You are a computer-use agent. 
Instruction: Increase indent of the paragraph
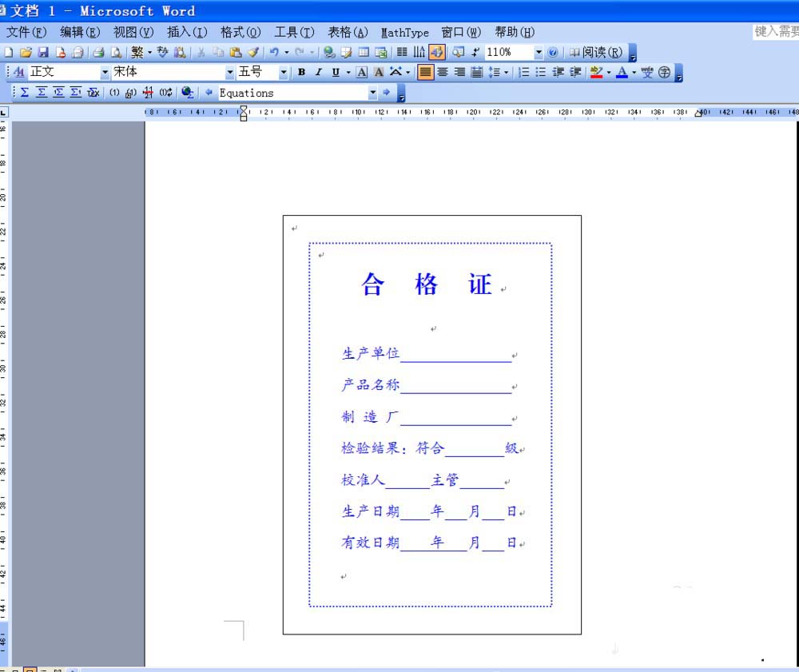(575, 73)
